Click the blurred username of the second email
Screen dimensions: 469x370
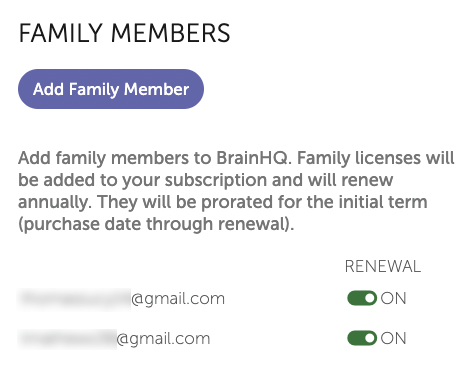[67, 339]
